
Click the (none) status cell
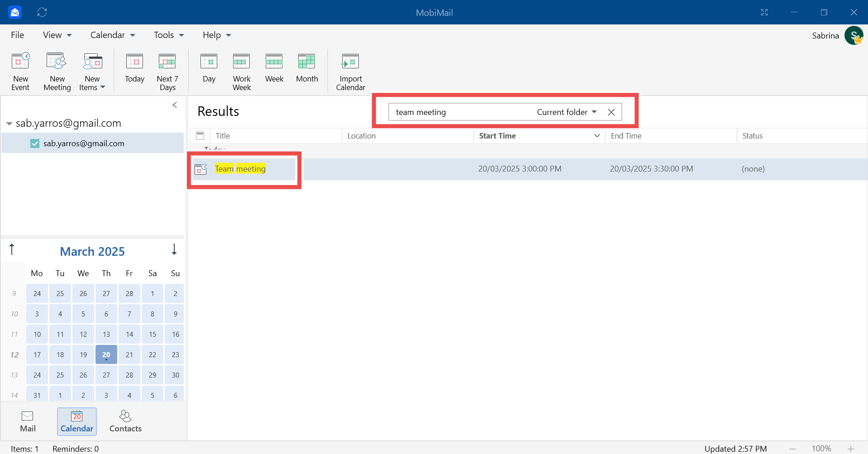[x=753, y=169]
